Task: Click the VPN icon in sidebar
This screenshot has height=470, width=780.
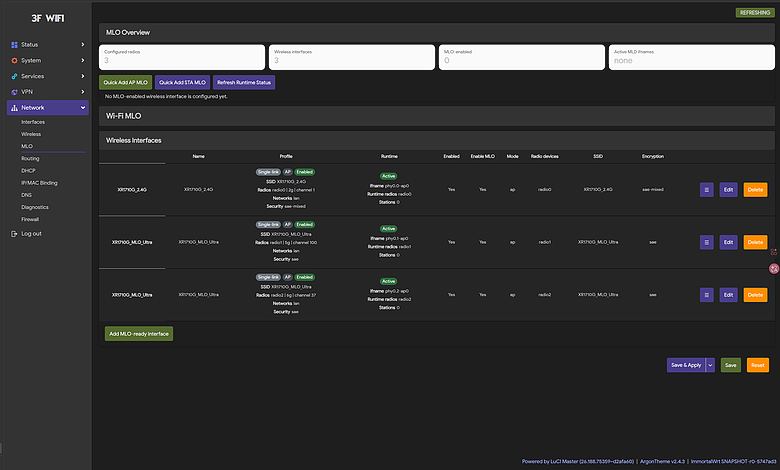Action: [14, 92]
